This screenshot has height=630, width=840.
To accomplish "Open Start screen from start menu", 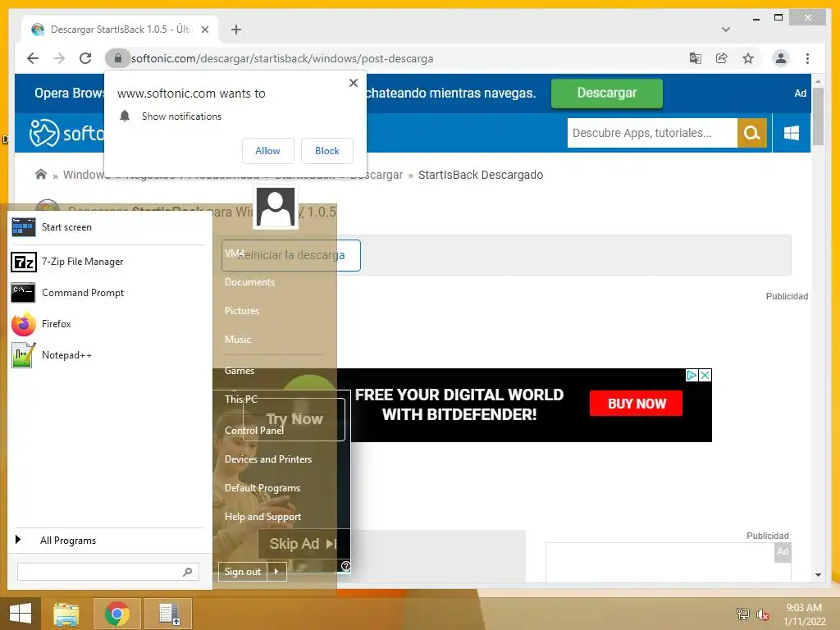I will coord(107,227).
